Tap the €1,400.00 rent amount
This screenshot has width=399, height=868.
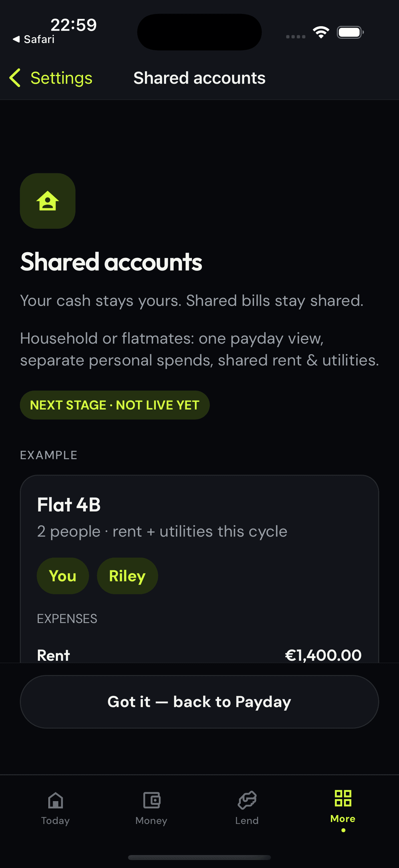pos(323,655)
